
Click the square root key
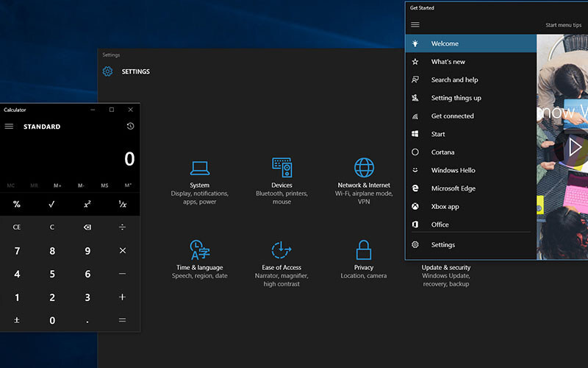52,205
